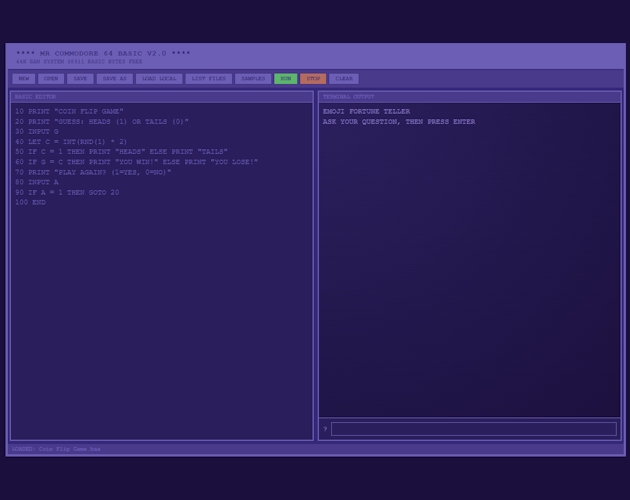Click line 40 LET C = INT(RND(1) * 2)
Screen dimensions: 630x500
pyautogui.click(x=71, y=141)
